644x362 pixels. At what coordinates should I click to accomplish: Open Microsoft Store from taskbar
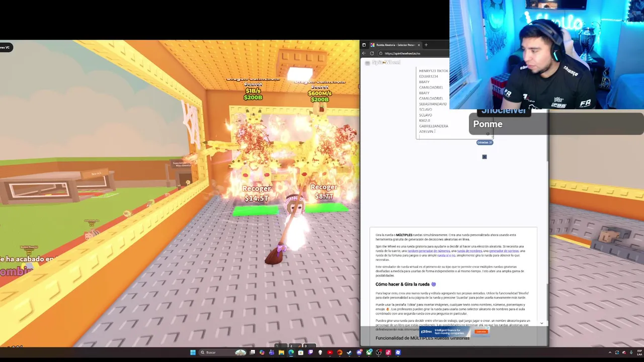(300, 352)
